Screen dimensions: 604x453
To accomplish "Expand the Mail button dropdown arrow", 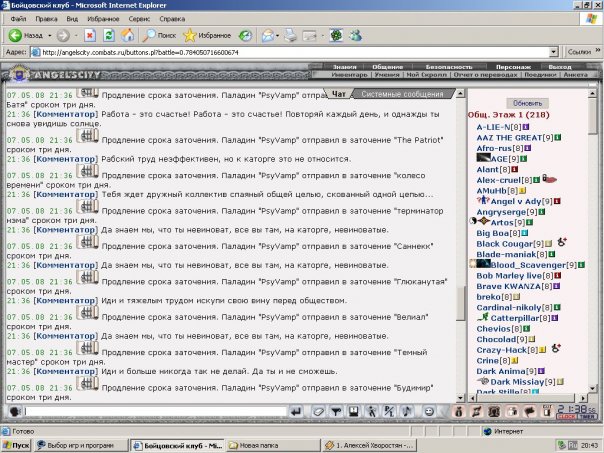I will (277, 36).
